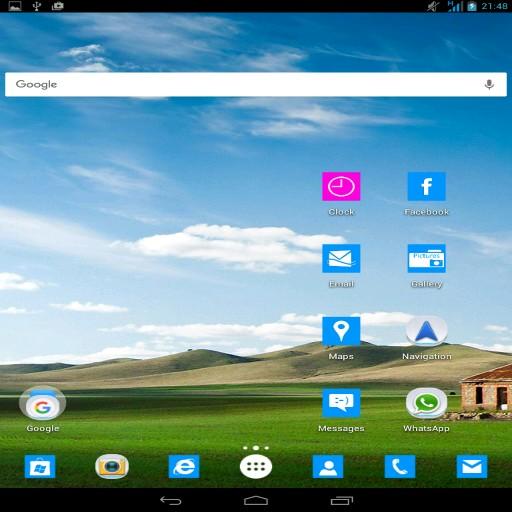Tap the picture notification icon in status bar
The height and width of the screenshot is (512, 512).
(x=15, y=6)
